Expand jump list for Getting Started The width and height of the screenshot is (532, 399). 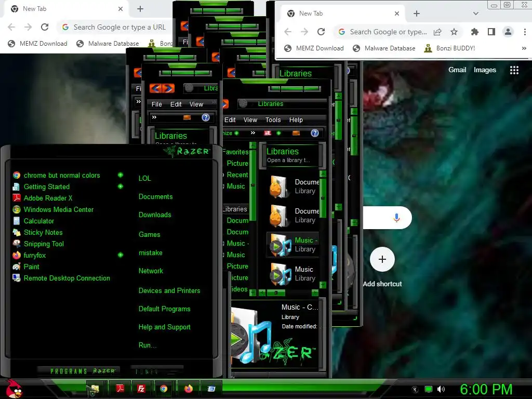tap(120, 187)
